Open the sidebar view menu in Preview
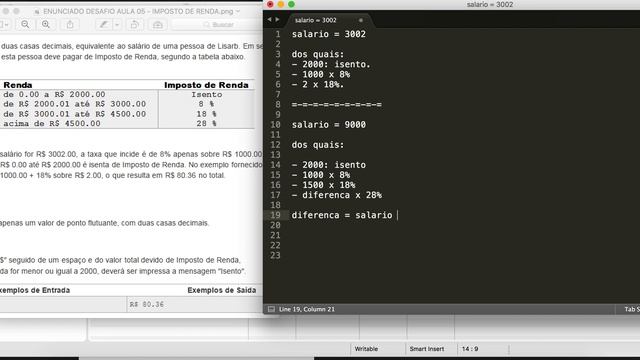Screen dimensions: 640x360 pos(4,24)
